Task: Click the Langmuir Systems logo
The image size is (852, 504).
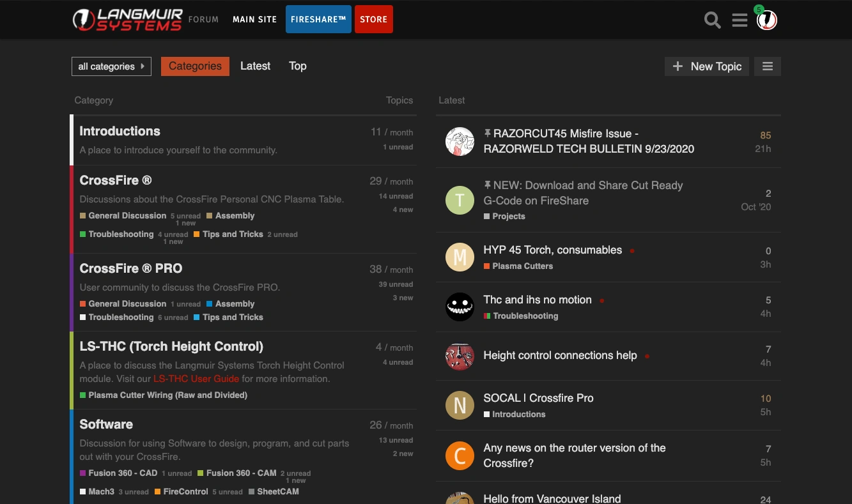Action: coord(128,20)
